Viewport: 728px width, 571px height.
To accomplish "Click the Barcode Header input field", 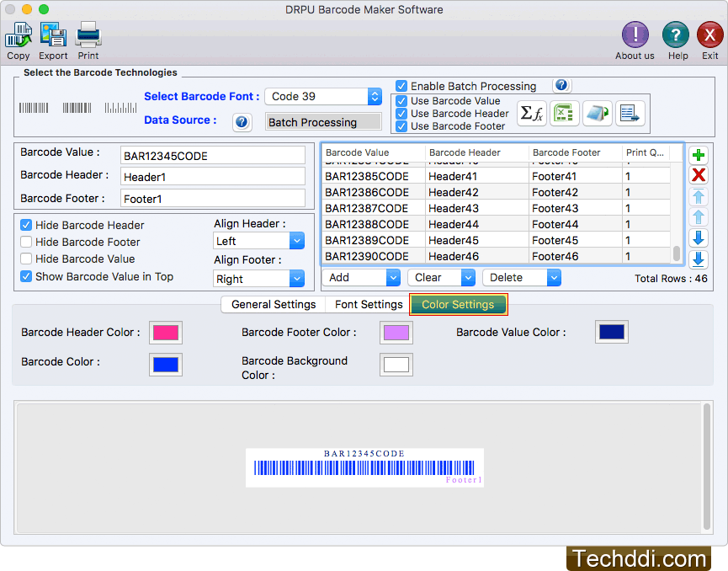I will coord(213,177).
